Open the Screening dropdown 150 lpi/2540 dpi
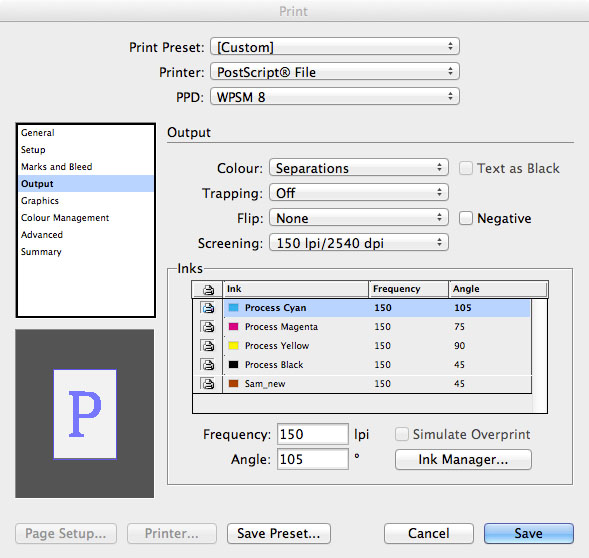Viewport: 589px width, 558px height. click(359, 243)
